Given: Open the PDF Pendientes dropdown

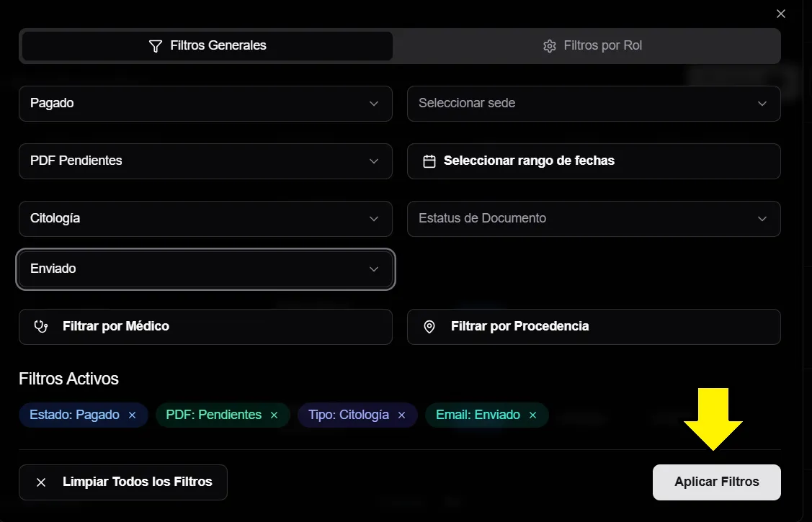Looking at the screenshot, I should [205, 161].
